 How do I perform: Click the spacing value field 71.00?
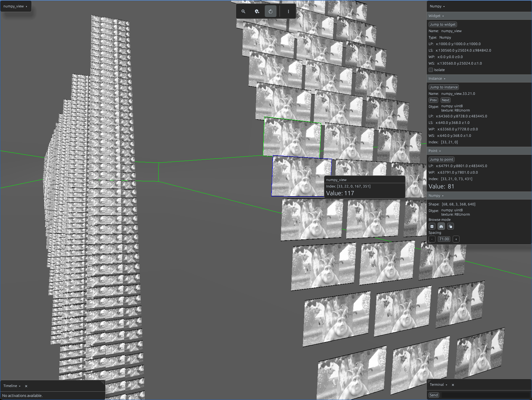[x=444, y=239]
